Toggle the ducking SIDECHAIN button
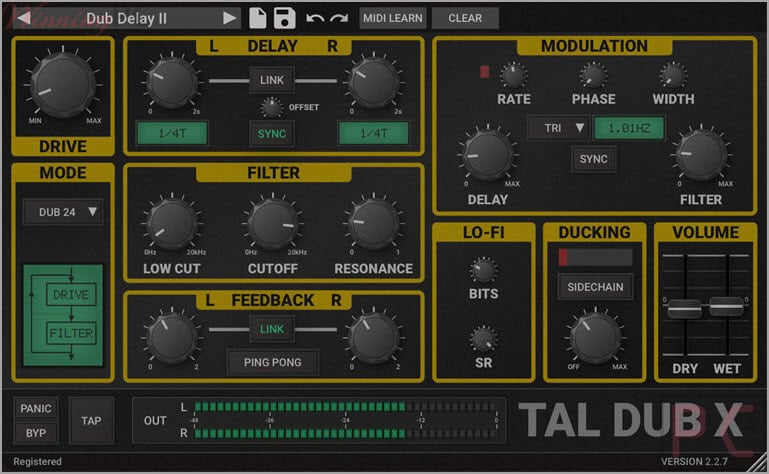Viewport: 769px width, 474px height. pyautogui.click(x=595, y=287)
